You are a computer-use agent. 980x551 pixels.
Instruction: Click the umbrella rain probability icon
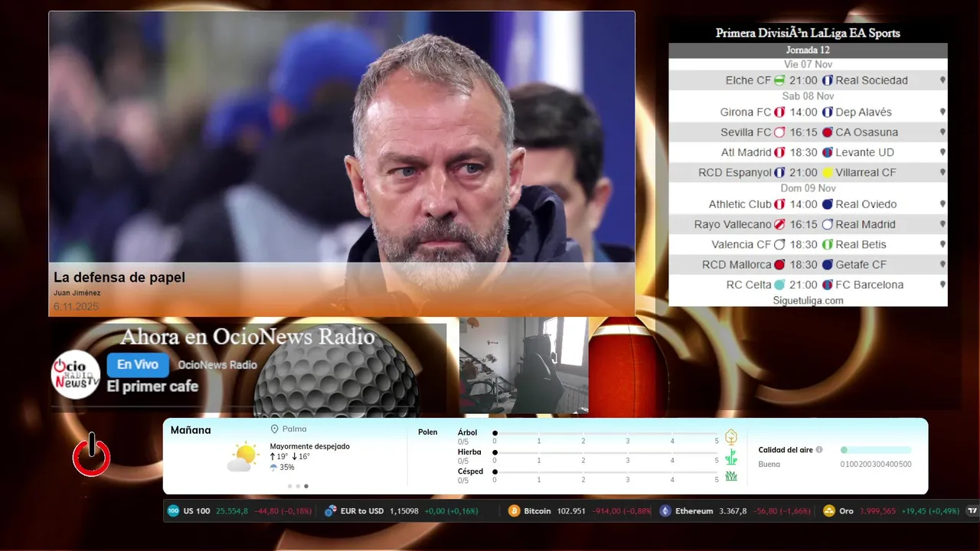pyautogui.click(x=273, y=467)
